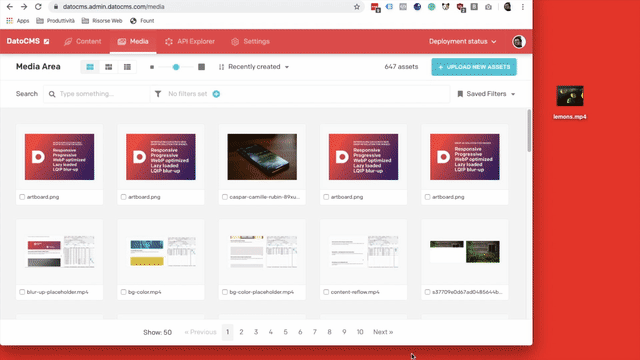Click the large thumbnail size icon
640x360 pixels.
202,67
